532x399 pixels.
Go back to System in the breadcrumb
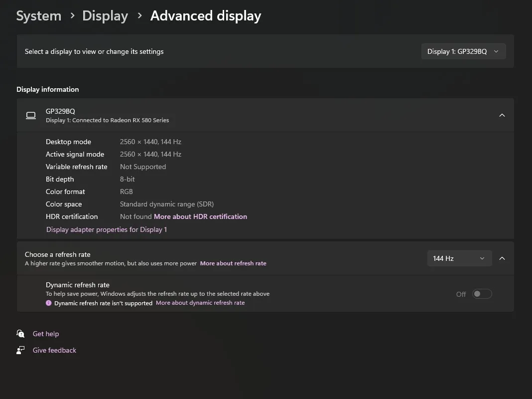click(39, 16)
